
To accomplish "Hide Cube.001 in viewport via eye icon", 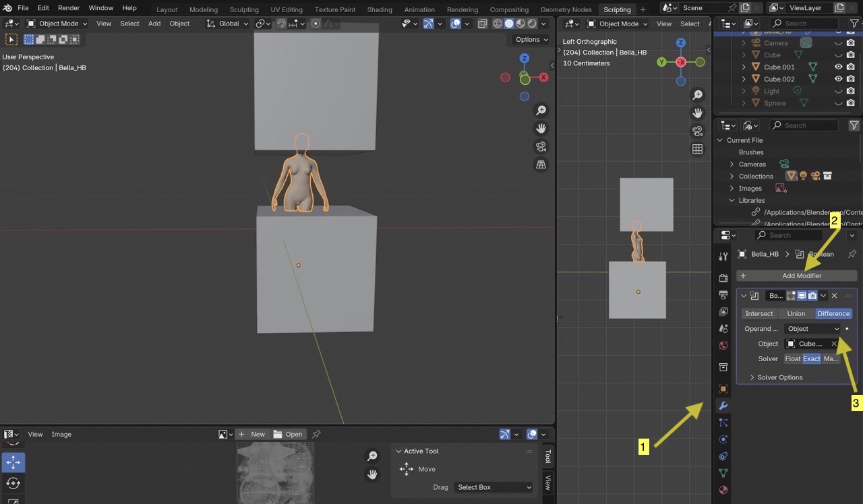I will pos(839,67).
